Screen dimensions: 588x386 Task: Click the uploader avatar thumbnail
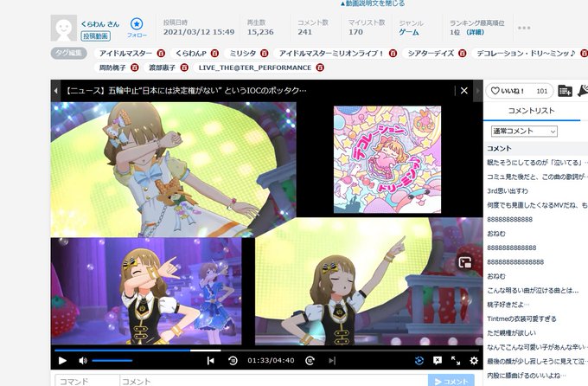coord(64,29)
